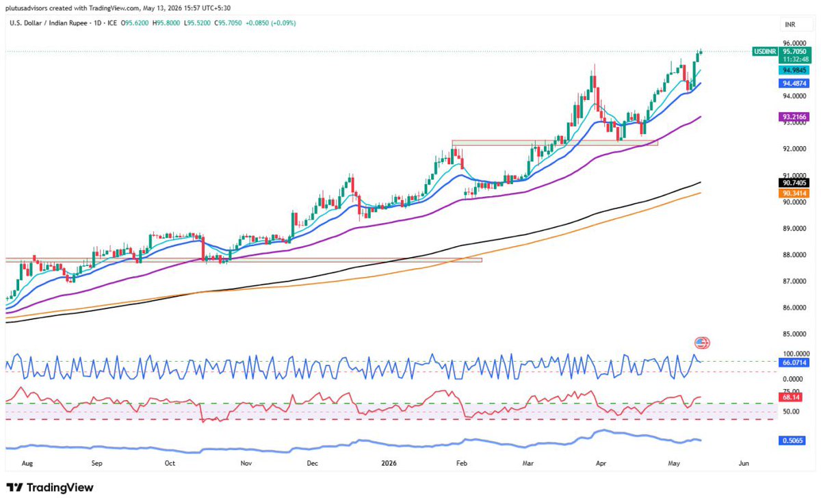Click the 0.5065 indicator value label
The image size is (821, 504).
coord(792,441)
